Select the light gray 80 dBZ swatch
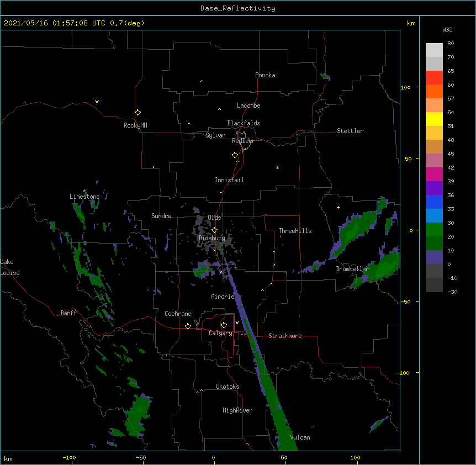Screen dimensions: 476x465 434,50
